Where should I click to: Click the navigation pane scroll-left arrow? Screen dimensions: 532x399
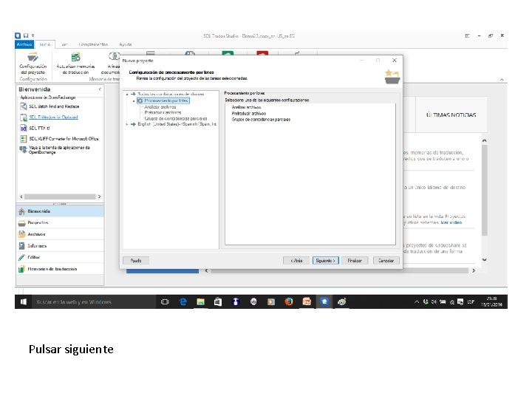tap(21, 197)
